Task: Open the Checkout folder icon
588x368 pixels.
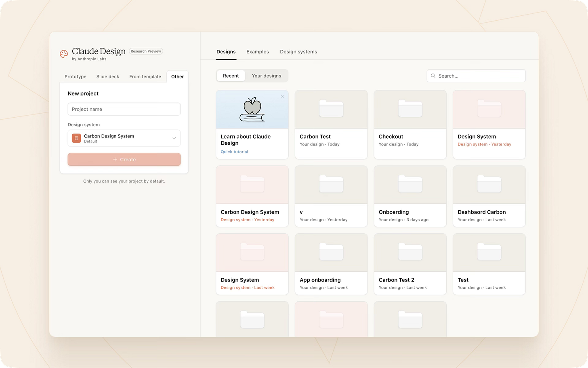Action: click(x=410, y=108)
